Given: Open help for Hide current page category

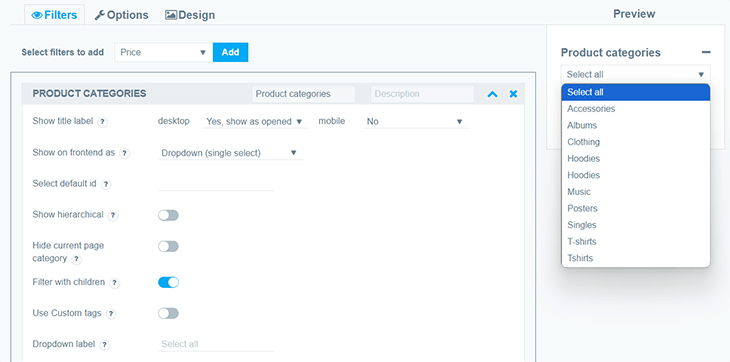Looking at the screenshot, I should 77,259.
